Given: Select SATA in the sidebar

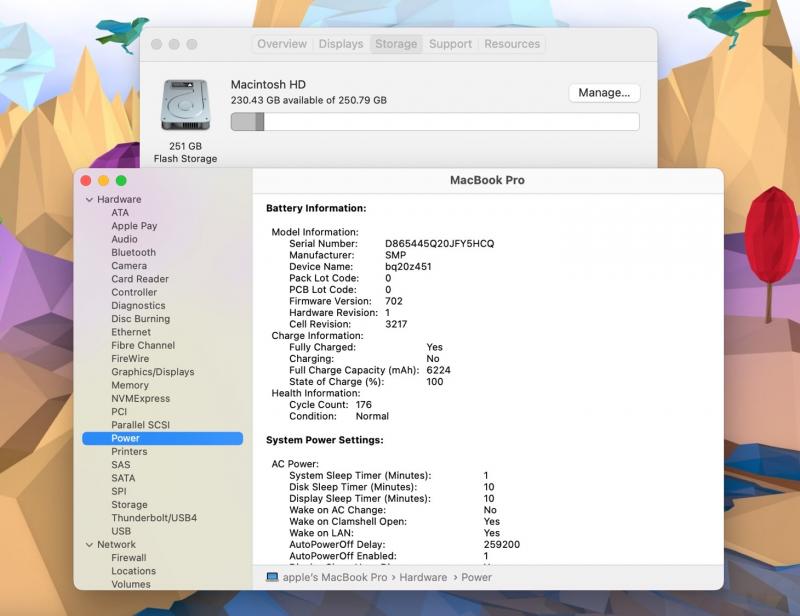Looking at the screenshot, I should [x=123, y=478].
